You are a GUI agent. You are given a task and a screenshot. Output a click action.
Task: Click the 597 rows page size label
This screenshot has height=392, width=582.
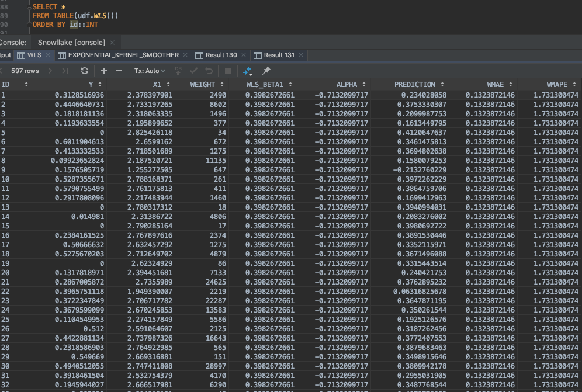[x=25, y=71]
